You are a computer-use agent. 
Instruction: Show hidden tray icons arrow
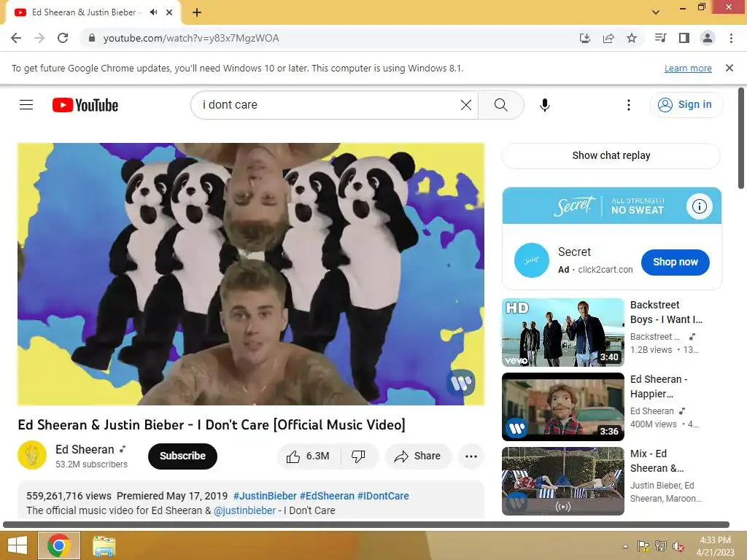(625, 546)
